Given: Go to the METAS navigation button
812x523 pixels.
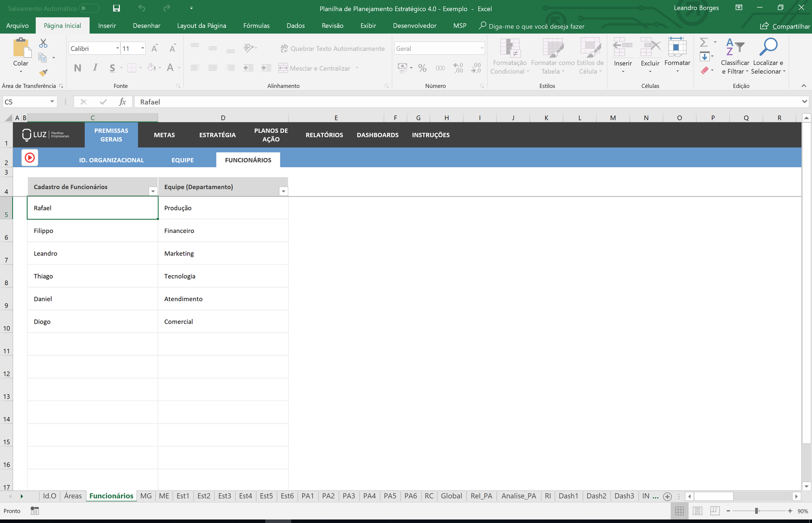Looking at the screenshot, I should click(164, 135).
